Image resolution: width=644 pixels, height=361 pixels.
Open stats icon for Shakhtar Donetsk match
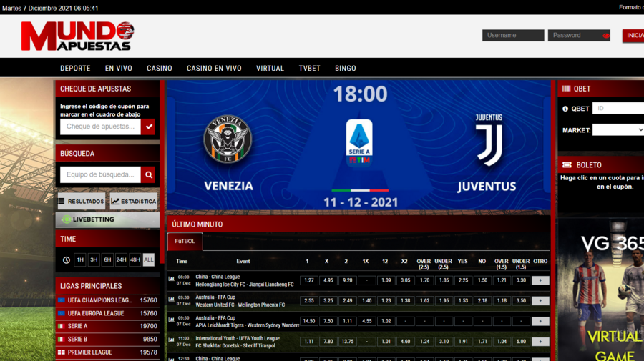click(171, 340)
